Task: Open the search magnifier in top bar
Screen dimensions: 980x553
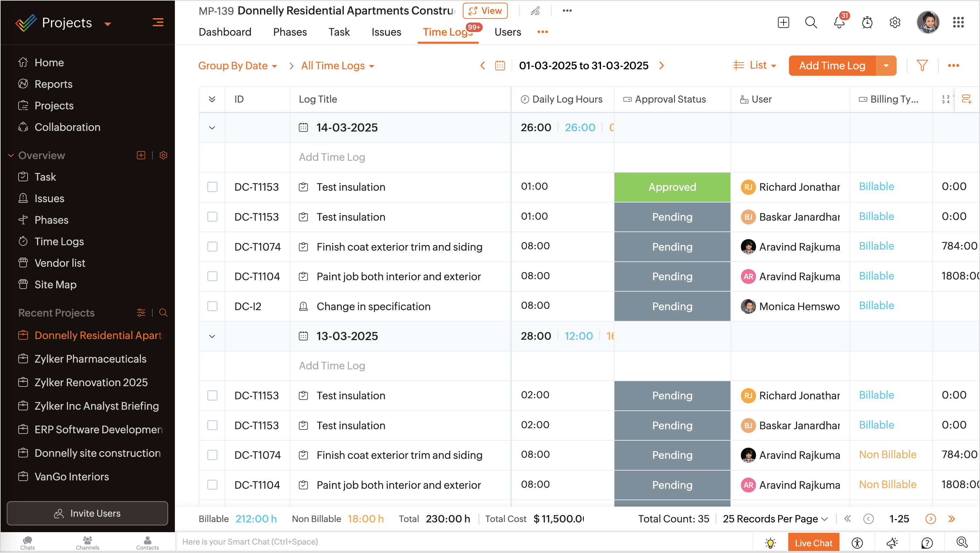Action: pyautogui.click(x=811, y=23)
